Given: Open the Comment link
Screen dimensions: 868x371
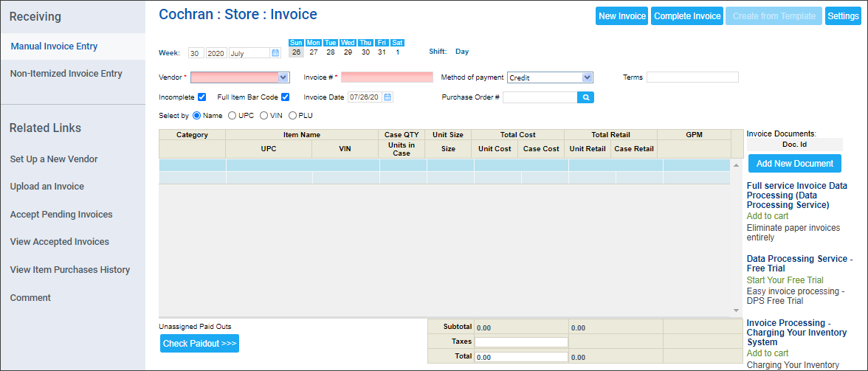Looking at the screenshot, I should [x=30, y=297].
